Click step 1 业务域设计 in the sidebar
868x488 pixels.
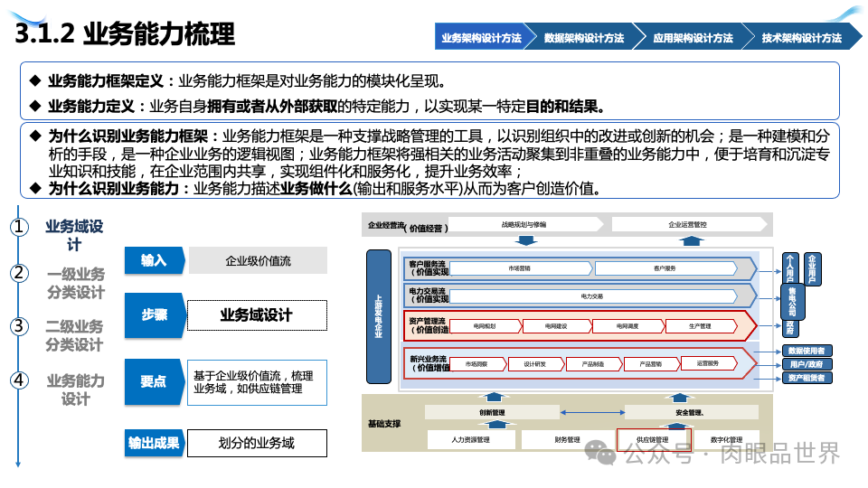(x=74, y=235)
